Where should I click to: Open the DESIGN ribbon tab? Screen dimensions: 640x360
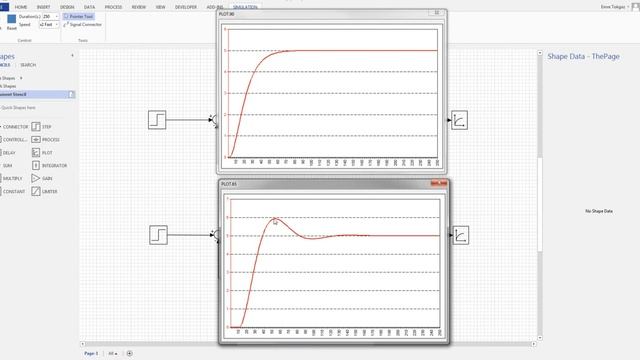pos(67,7)
